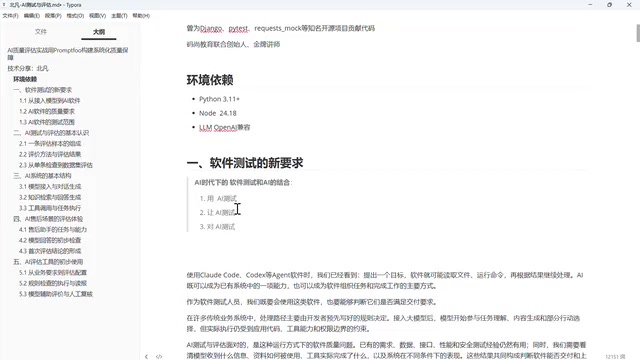Click list item 1. 用 AI测试
The height and width of the screenshot is (360, 640).
click(218, 198)
